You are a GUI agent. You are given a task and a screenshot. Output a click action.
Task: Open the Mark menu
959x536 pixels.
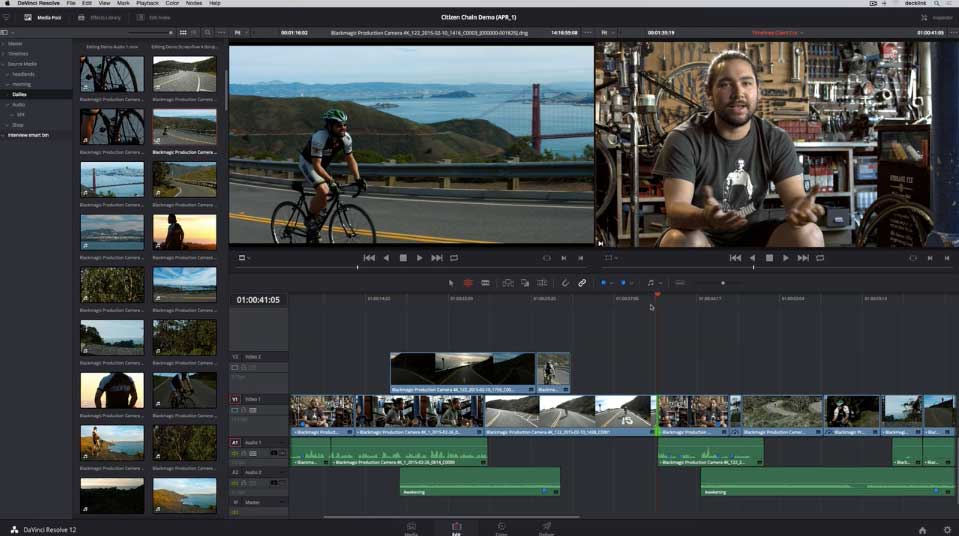click(x=123, y=3)
